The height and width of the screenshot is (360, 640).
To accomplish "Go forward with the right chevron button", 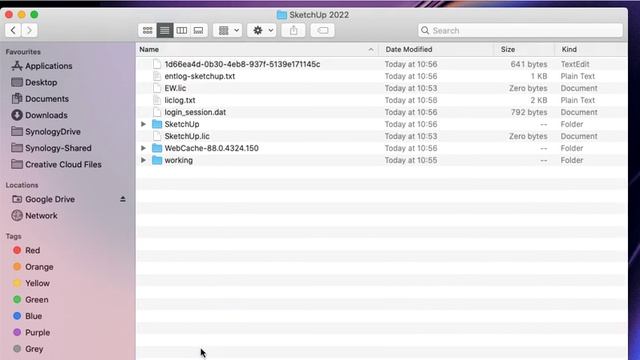I will [29, 30].
